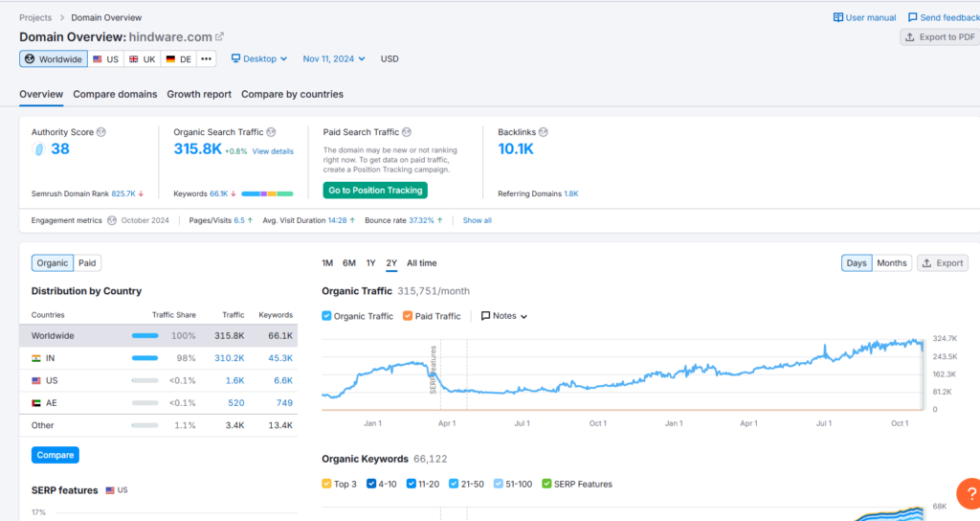Image resolution: width=980 pixels, height=521 pixels.
Task: Select the 1M time range
Action: [x=327, y=263]
